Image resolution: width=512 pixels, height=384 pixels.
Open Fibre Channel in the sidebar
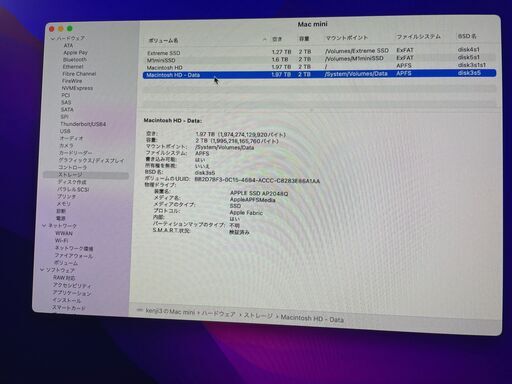pyautogui.click(x=79, y=74)
